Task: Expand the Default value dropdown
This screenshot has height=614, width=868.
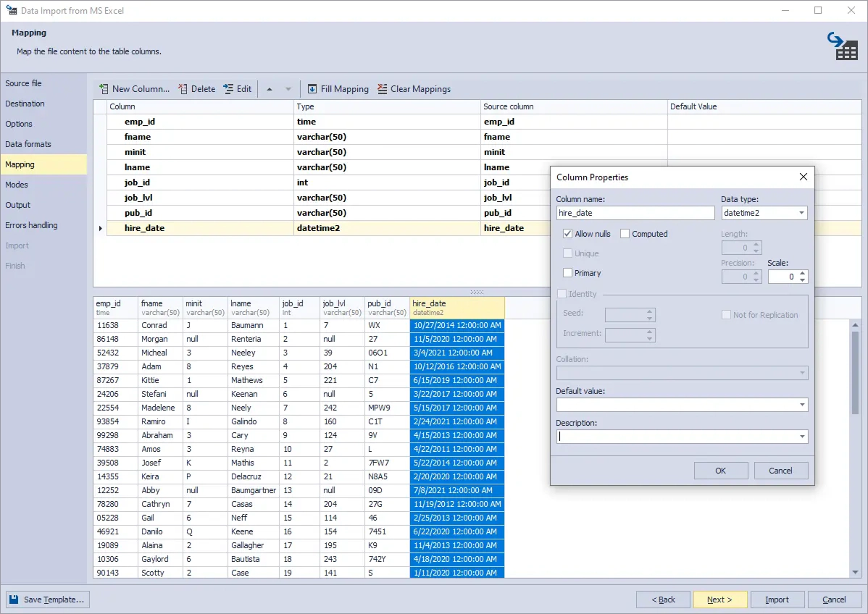Action: [x=801, y=405]
